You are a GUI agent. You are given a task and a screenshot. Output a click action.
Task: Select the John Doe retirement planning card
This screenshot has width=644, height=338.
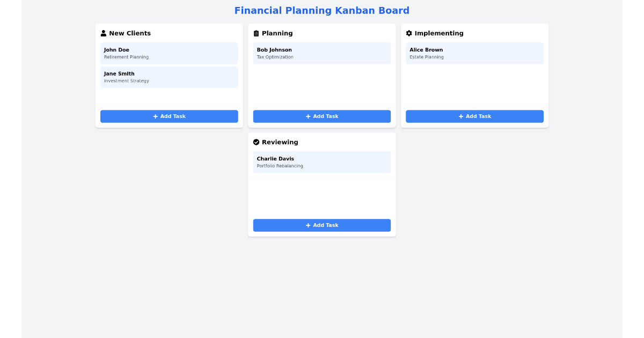[x=169, y=53]
